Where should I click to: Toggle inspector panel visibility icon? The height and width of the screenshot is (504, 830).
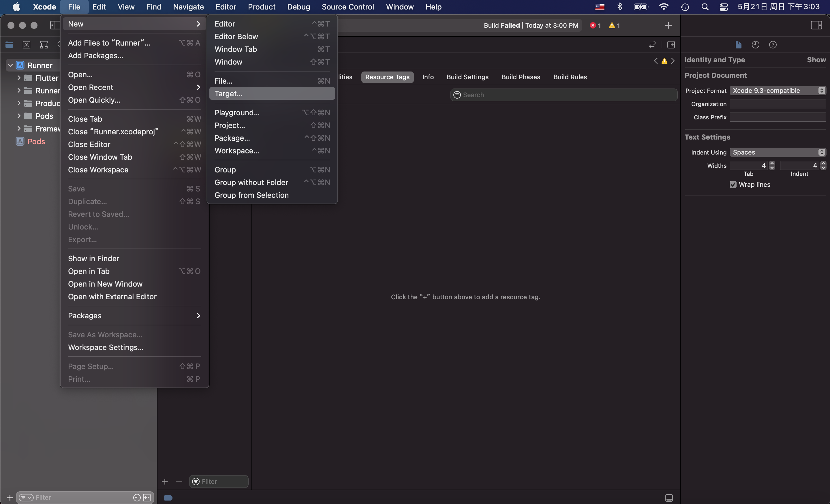tap(816, 25)
